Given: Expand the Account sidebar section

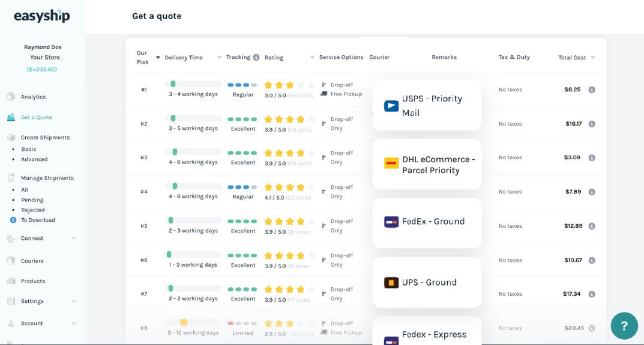Looking at the screenshot, I should (73, 323).
